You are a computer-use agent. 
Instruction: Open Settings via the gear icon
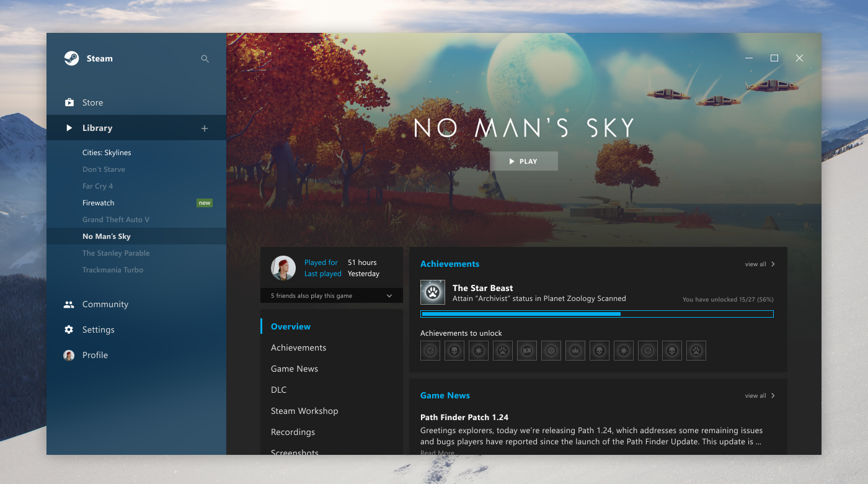tap(69, 329)
